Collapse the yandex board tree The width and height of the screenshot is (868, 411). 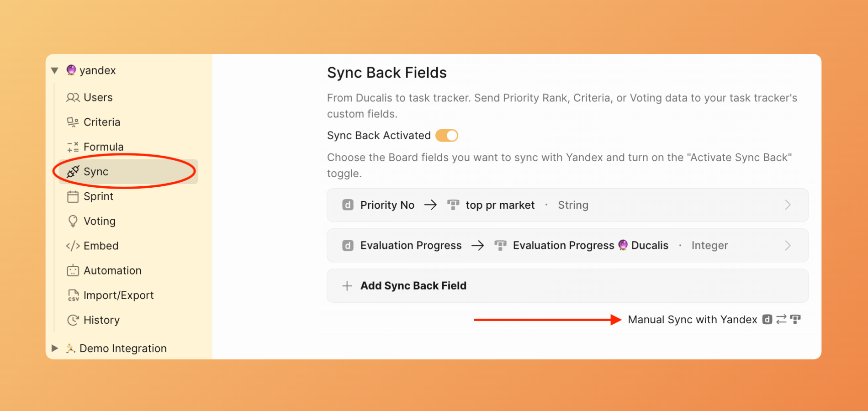click(x=55, y=70)
